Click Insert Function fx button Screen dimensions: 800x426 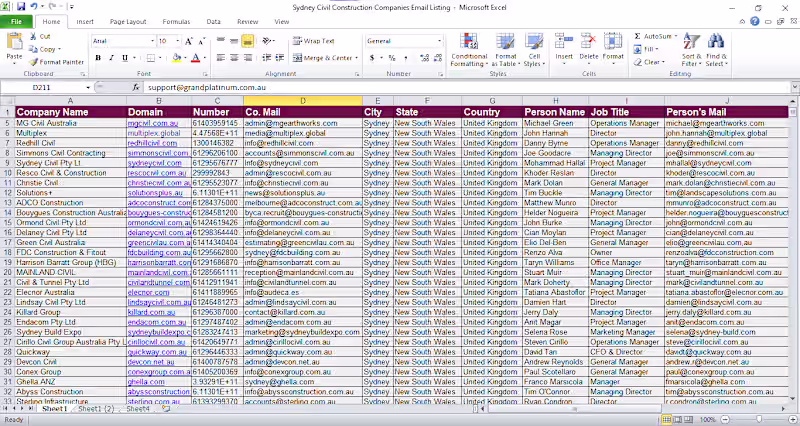(136, 87)
